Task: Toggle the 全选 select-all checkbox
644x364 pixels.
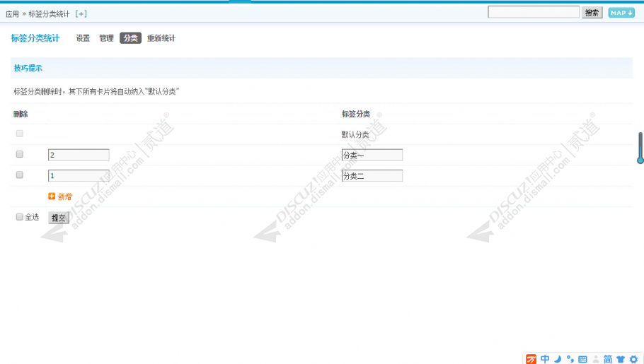Action: click(x=19, y=217)
